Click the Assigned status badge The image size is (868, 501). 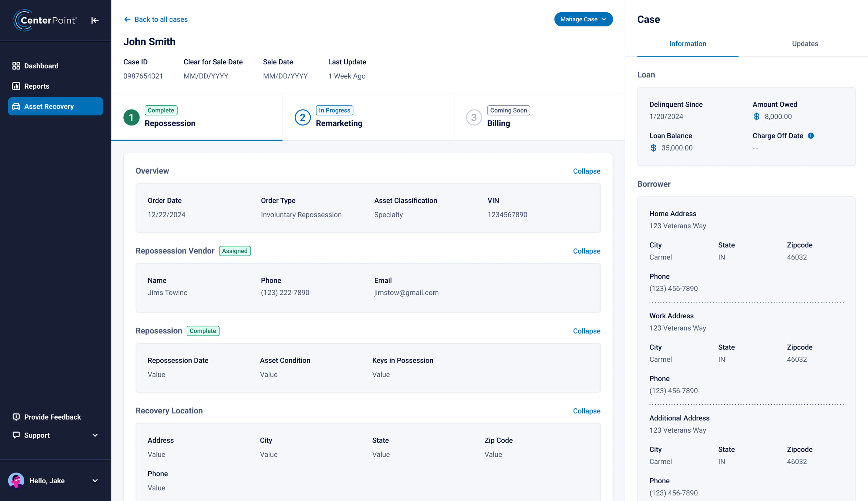tap(235, 251)
